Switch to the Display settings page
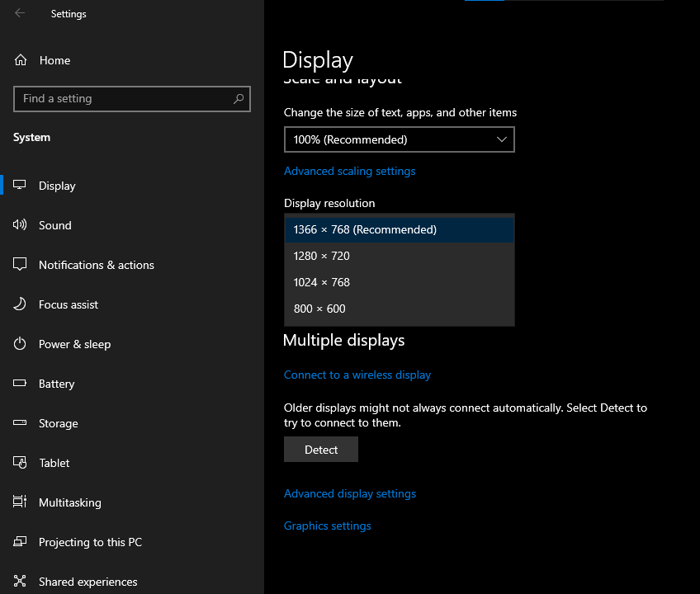 [57, 186]
